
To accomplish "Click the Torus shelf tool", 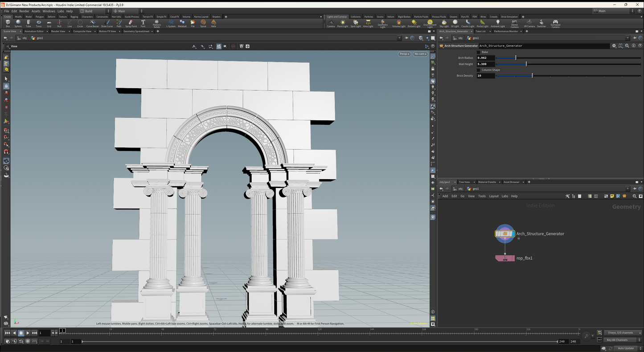I will [39, 23].
